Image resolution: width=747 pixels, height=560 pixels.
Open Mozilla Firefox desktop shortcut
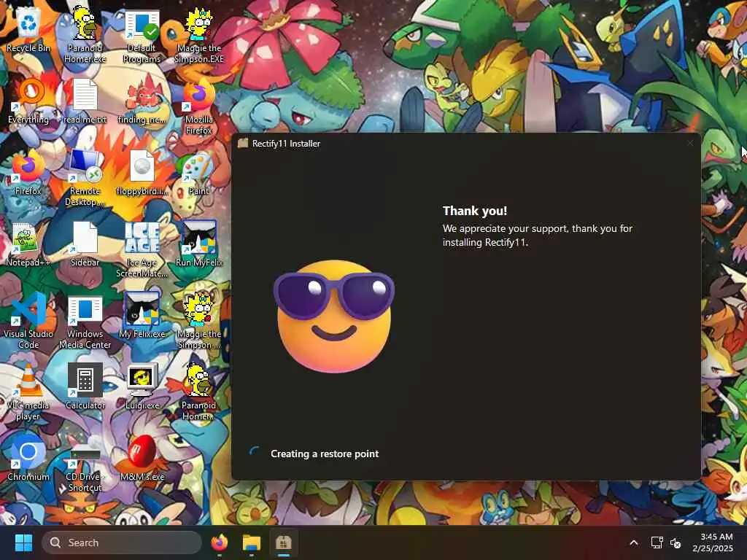click(x=199, y=106)
